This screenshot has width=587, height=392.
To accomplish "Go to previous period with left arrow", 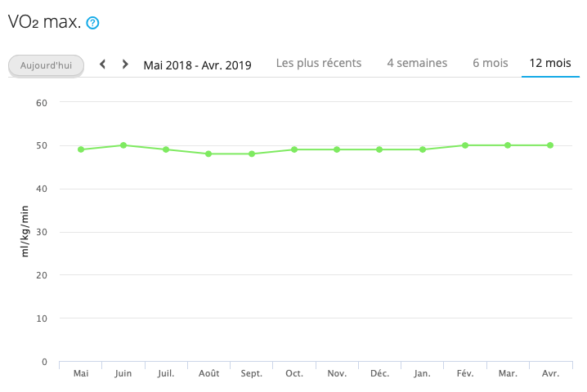I will 103,64.
